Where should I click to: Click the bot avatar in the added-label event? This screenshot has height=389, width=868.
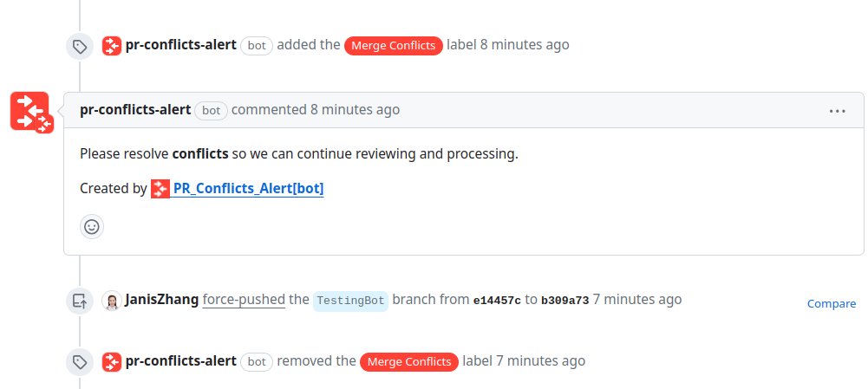point(111,45)
